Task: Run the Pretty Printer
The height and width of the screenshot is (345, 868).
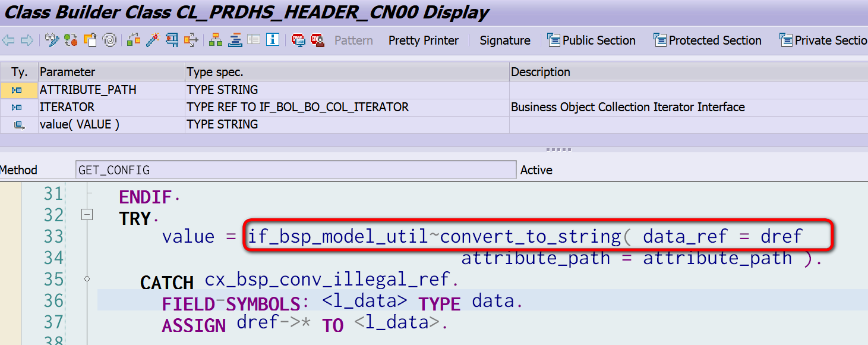Action: tap(424, 40)
